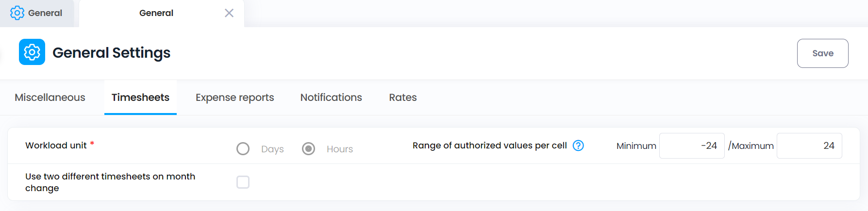Save the general settings
This screenshot has height=211, width=868.
click(822, 53)
